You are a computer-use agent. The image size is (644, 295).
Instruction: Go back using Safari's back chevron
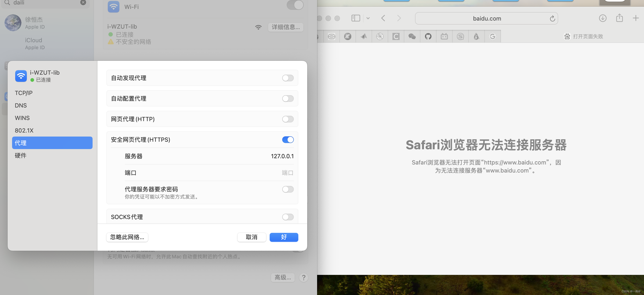383,18
